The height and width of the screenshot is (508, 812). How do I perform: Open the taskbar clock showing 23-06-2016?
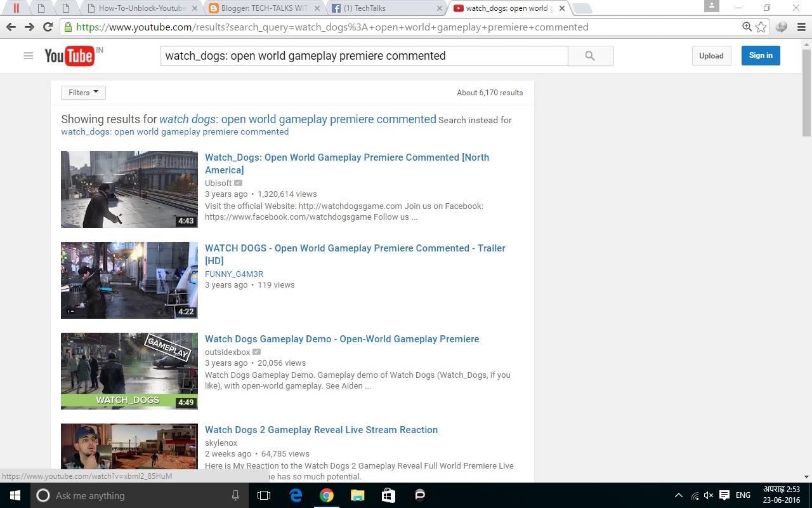(782, 495)
